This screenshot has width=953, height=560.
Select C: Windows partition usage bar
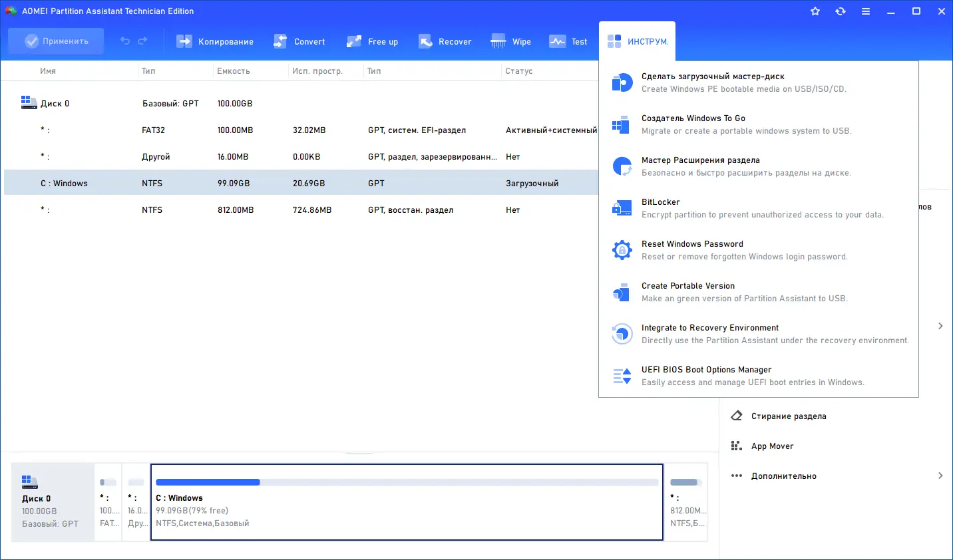(x=407, y=482)
